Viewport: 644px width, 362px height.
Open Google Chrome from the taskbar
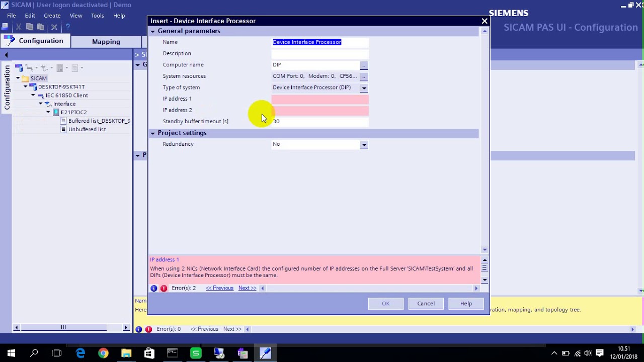103,353
